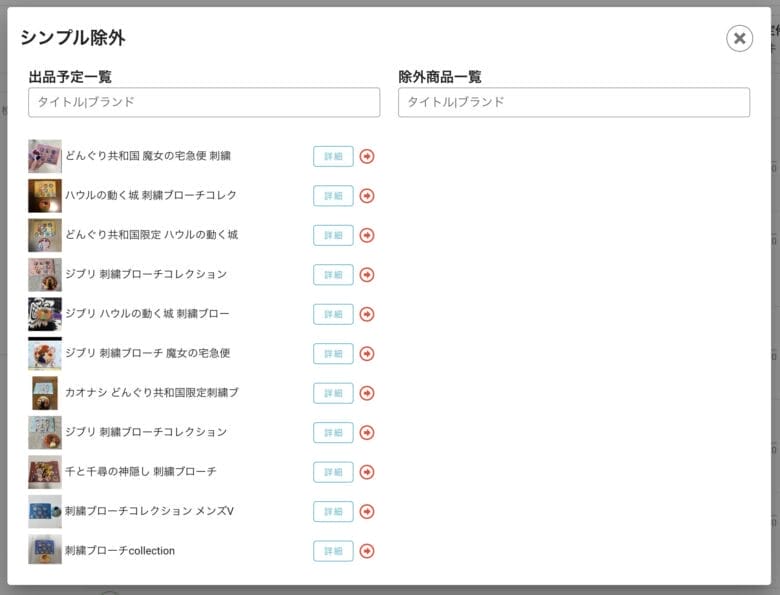Select title 刺繍ブローチコレクション メンズV
Screen dimensions: 780x595
pos(149,510)
